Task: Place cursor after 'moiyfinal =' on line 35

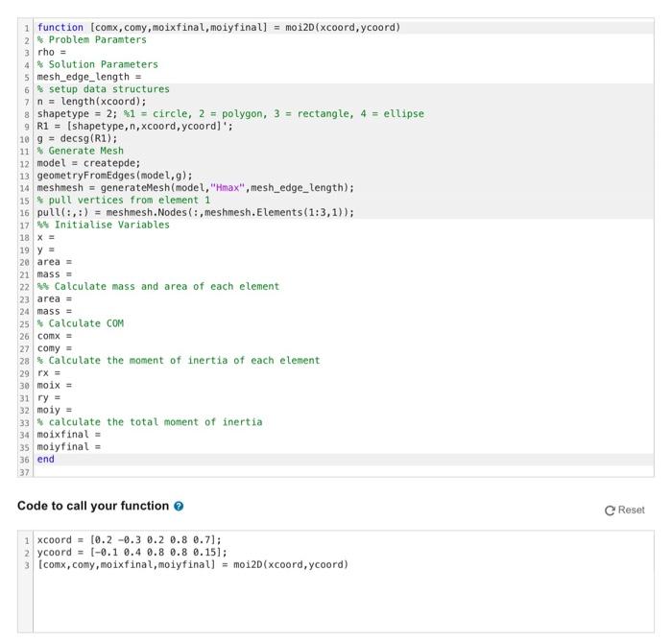Action: [103, 447]
